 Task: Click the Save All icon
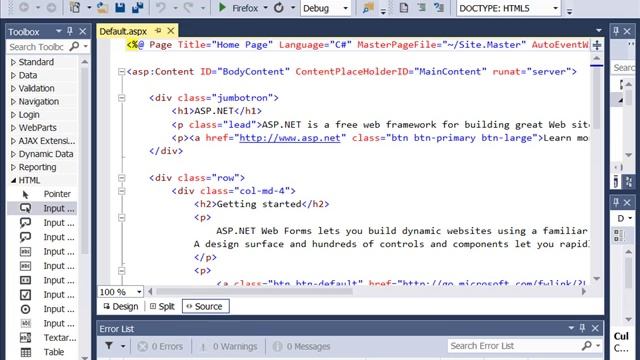click(x=138, y=7)
